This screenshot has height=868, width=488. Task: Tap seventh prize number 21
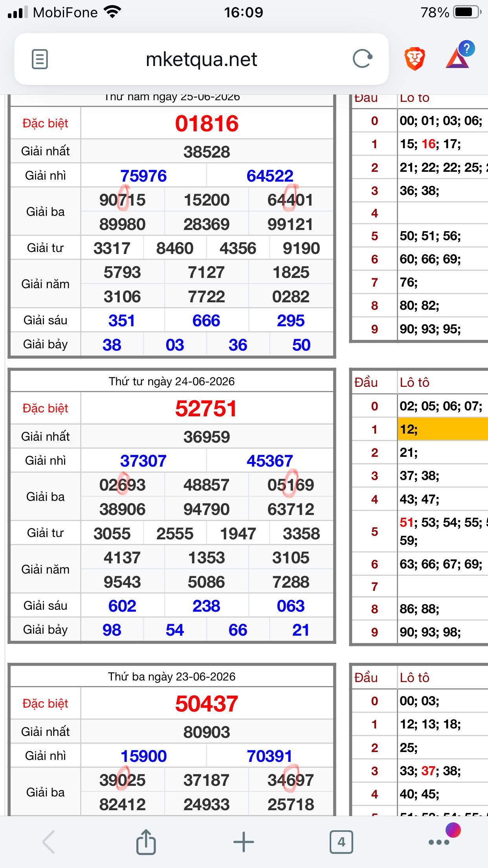click(x=301, y=630)
